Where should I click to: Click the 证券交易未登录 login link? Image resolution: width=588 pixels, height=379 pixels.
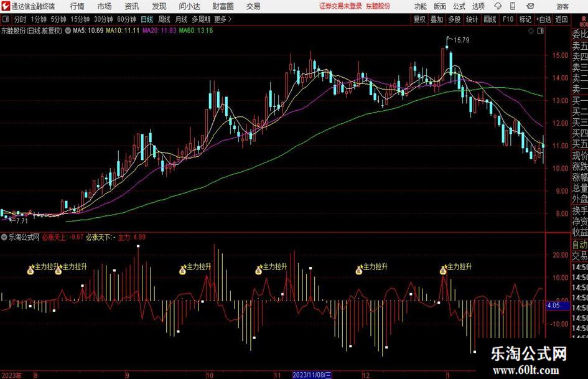click(340, 6)
